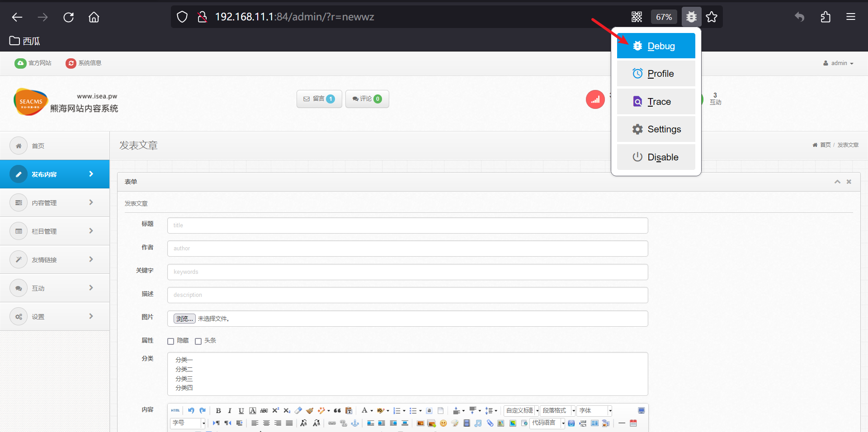This screenshot has width=868, height=432.
Task: Apply bold formatting in editor
Action: click(218, 410)
